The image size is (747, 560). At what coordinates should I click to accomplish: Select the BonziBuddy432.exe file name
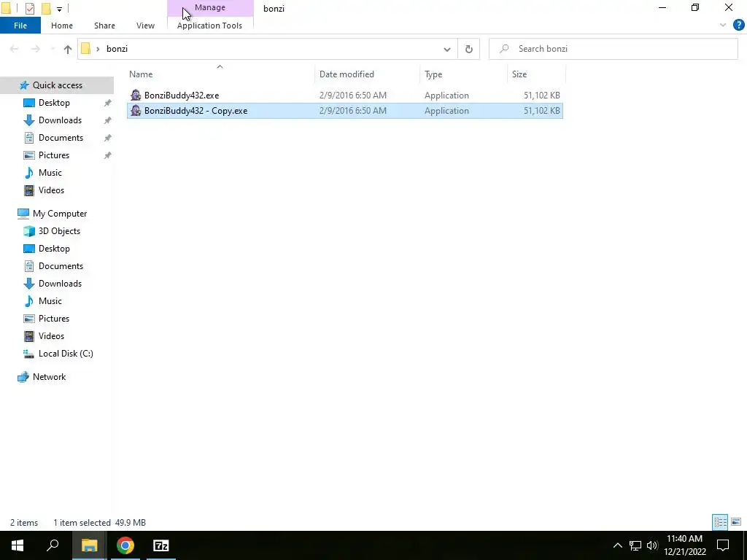click(182, 96)
